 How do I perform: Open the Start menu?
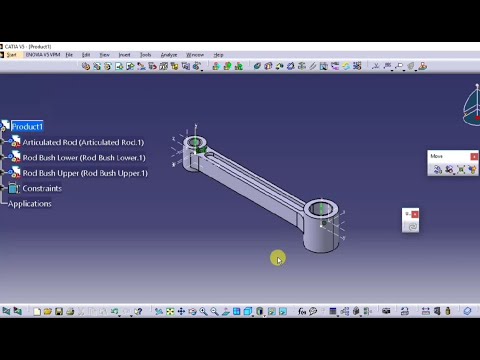pos(11,55)
